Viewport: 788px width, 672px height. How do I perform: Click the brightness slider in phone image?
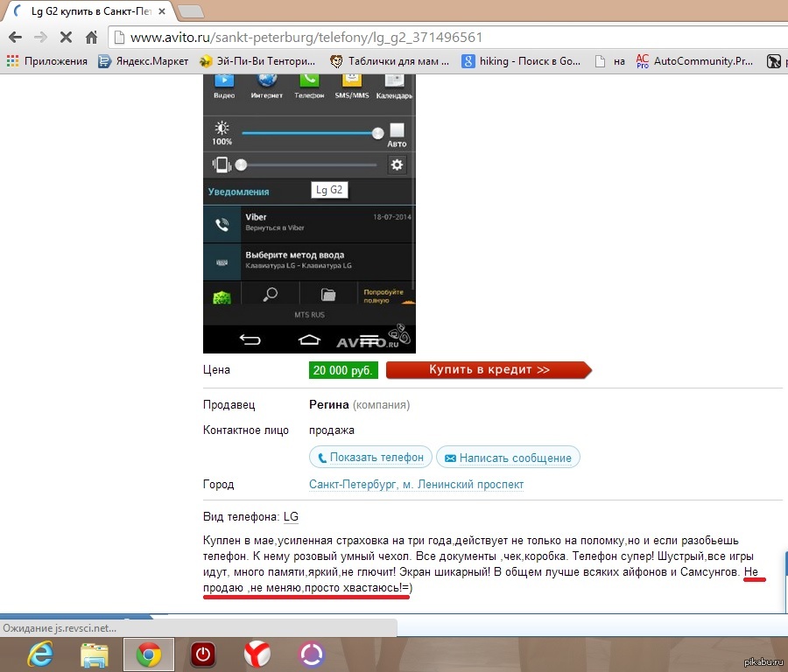coord(312,133)
